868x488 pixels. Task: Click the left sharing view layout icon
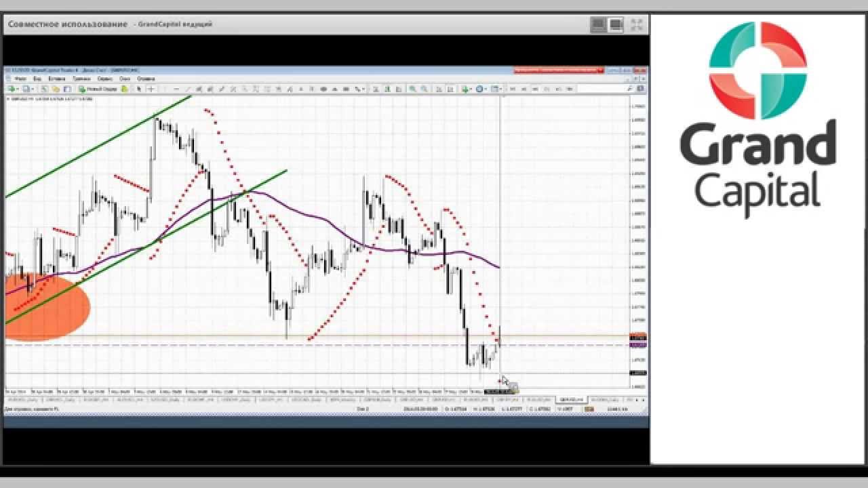pos(598,25)
